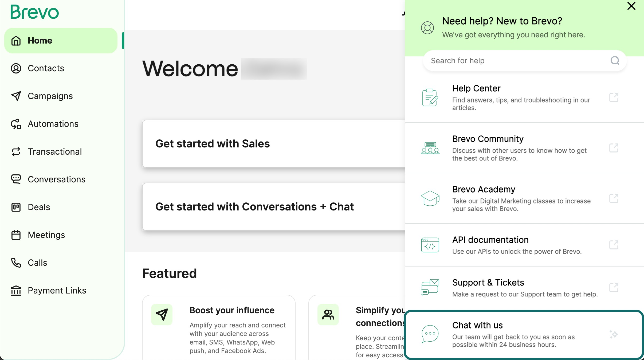Click the Support & Tickets envelope icon

[x=430, y=288]
